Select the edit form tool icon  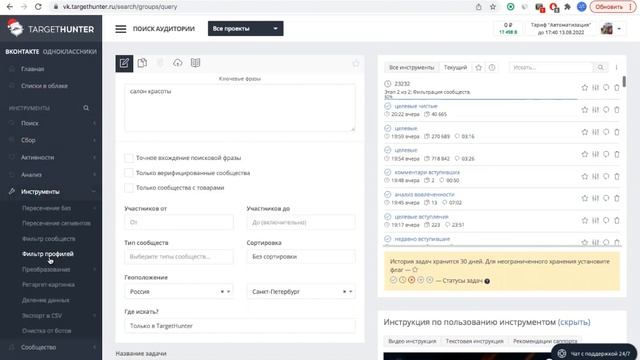[x=124, y=63]
